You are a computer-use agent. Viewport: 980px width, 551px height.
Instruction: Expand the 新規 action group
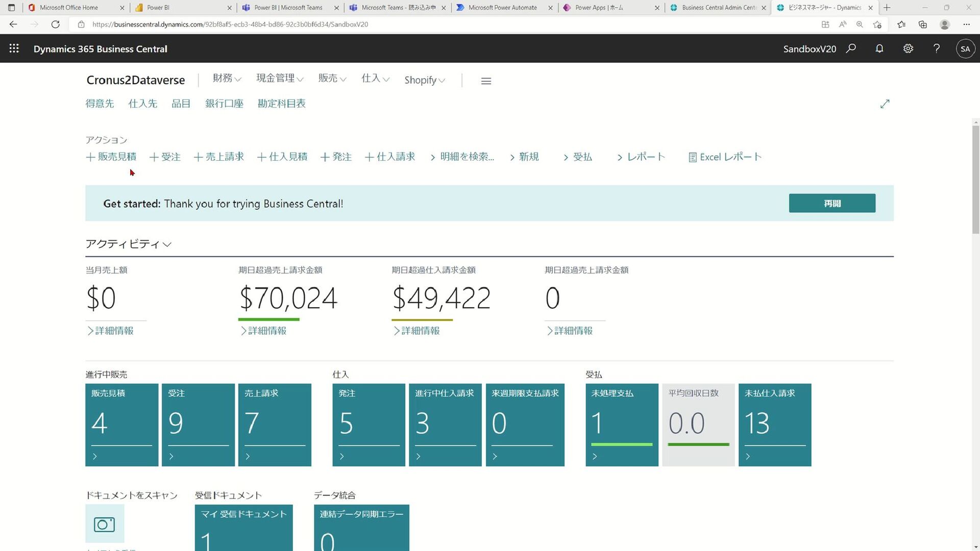coord(524,157)
